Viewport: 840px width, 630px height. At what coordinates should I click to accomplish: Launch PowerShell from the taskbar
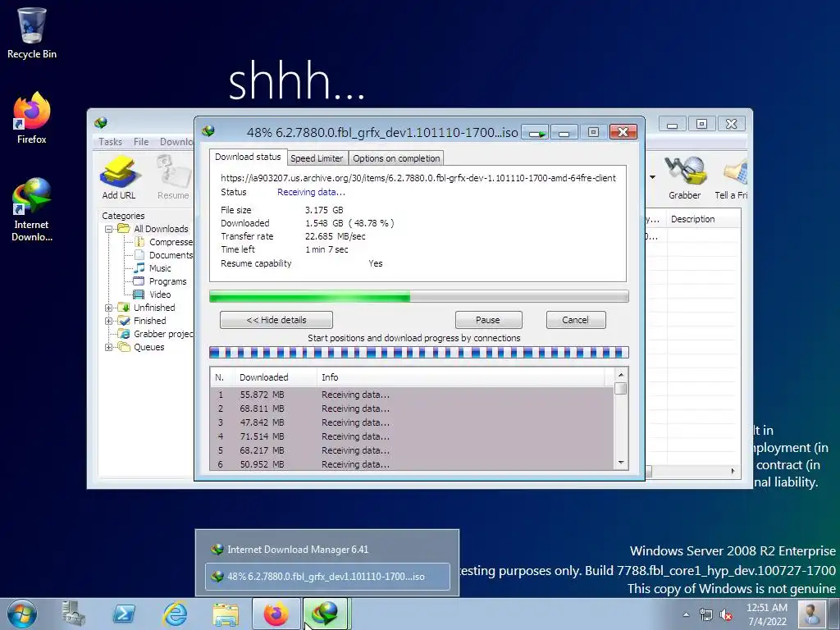tap(124, 614)
